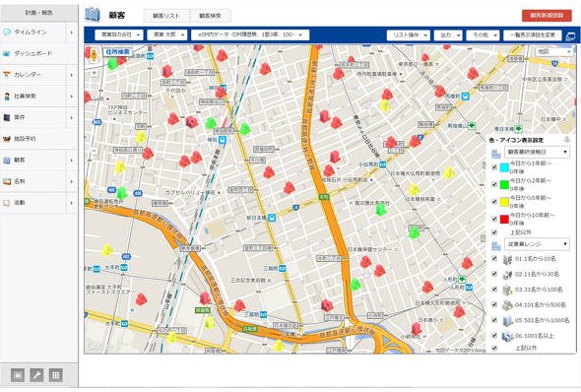Open the タイムライン speech bubble icon
Image resolution: width=581 pixels, height=392 pixels.
click(x=7, y=33)
